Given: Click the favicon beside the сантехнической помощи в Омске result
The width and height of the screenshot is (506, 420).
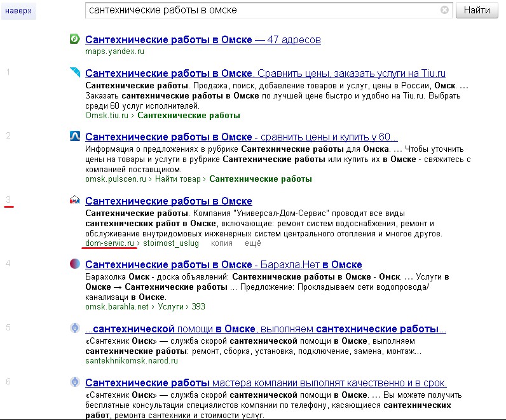Looking at the screenshot, I should coord(75,328).
